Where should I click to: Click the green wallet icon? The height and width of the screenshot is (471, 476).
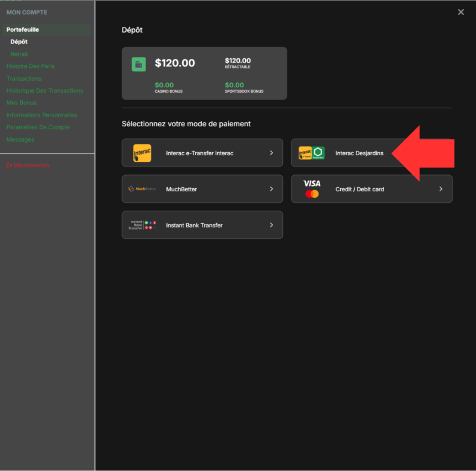139,64
